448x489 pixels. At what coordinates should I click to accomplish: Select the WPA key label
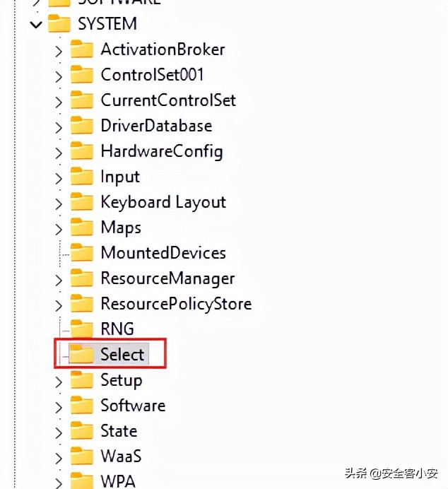coord(118,481)
